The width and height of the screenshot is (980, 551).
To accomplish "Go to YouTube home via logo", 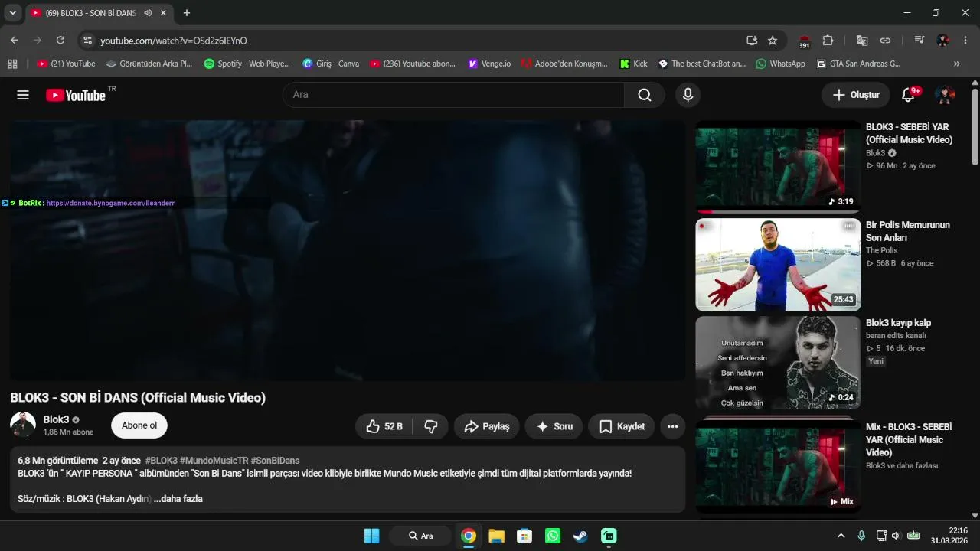I will click(x=75, y=95).
